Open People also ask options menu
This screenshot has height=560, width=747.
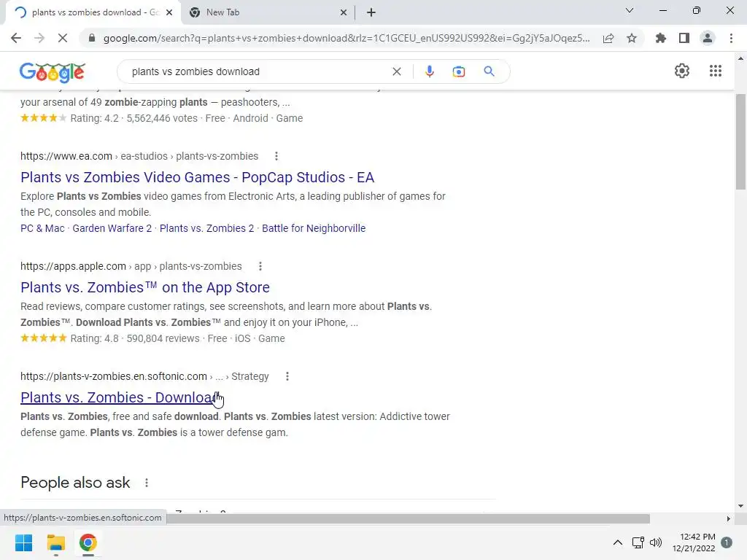tap(146, 483)
